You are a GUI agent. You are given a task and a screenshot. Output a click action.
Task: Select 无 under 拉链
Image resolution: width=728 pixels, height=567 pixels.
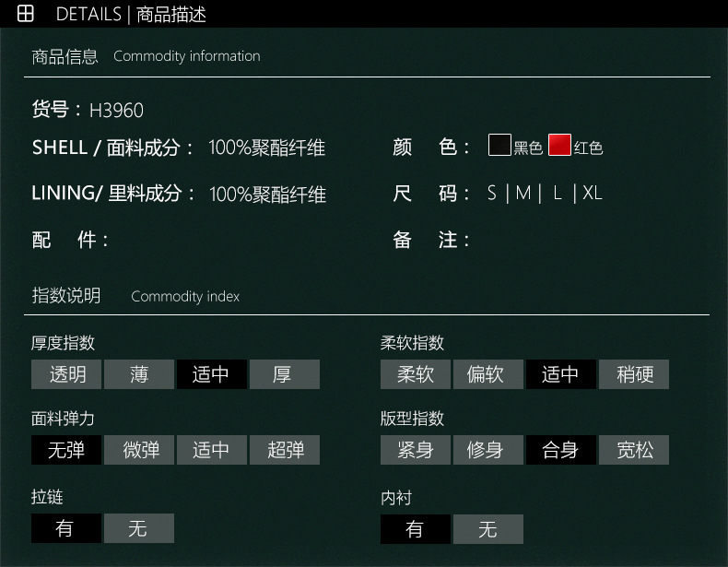coord(139,528)
